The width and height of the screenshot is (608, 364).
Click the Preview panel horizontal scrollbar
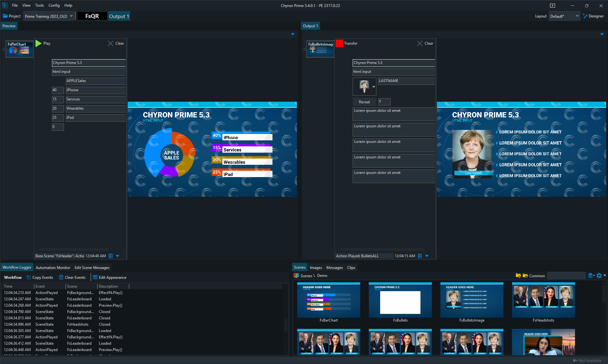point(74,250)
